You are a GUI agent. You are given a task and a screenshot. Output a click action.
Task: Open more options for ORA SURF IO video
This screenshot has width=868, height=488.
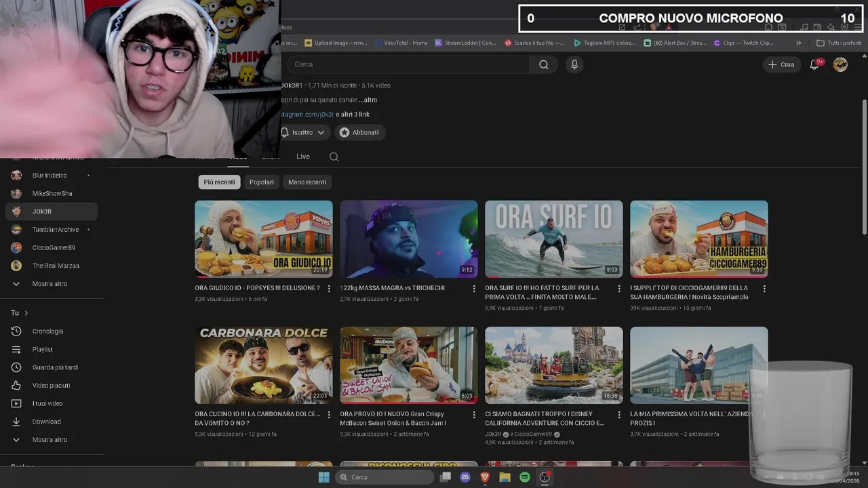click(x=619, y=289)
